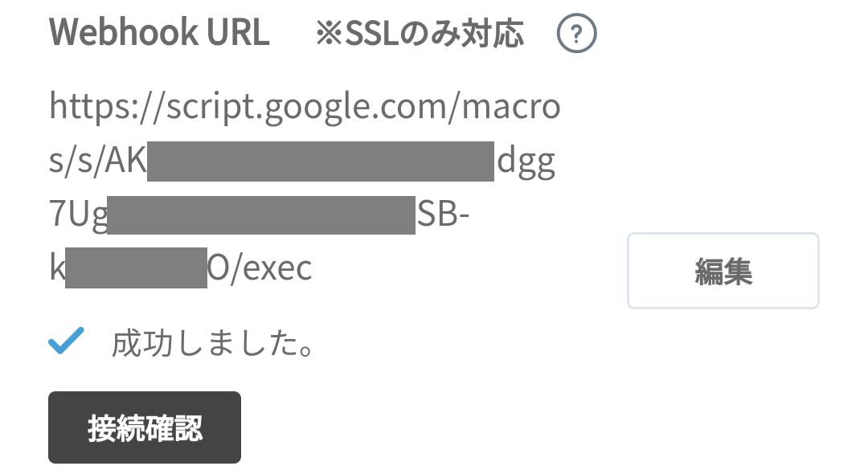868x474 pixels.
Task: Click the blue success checkmark icon
Action: click(66, 340)
